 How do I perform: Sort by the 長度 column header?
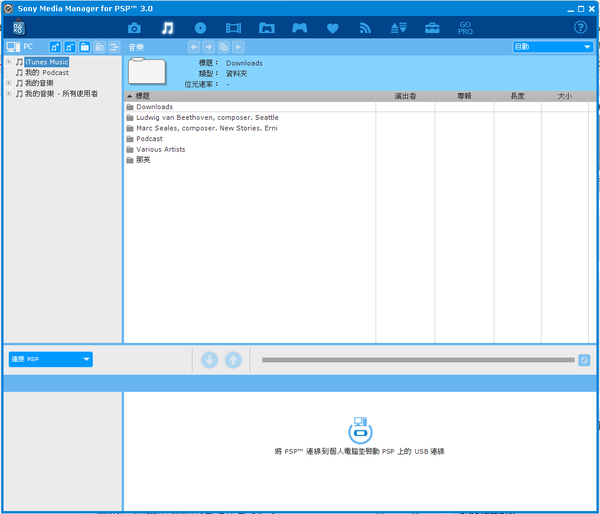[517, 96]
